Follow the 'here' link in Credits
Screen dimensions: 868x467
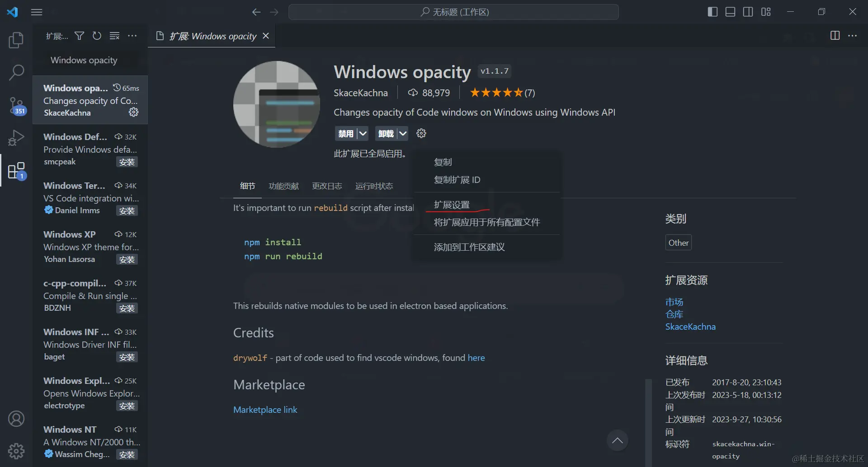click(x=476, y=358)
